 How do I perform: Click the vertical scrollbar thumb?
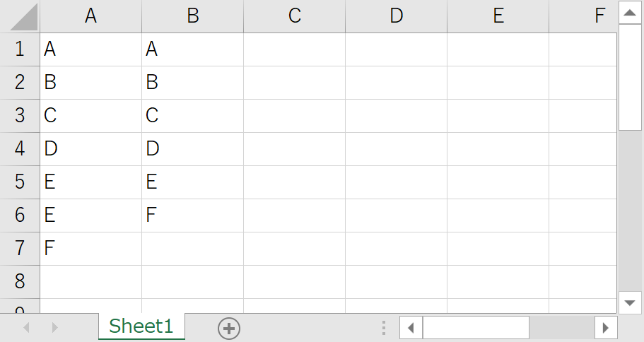click(630, 78)
